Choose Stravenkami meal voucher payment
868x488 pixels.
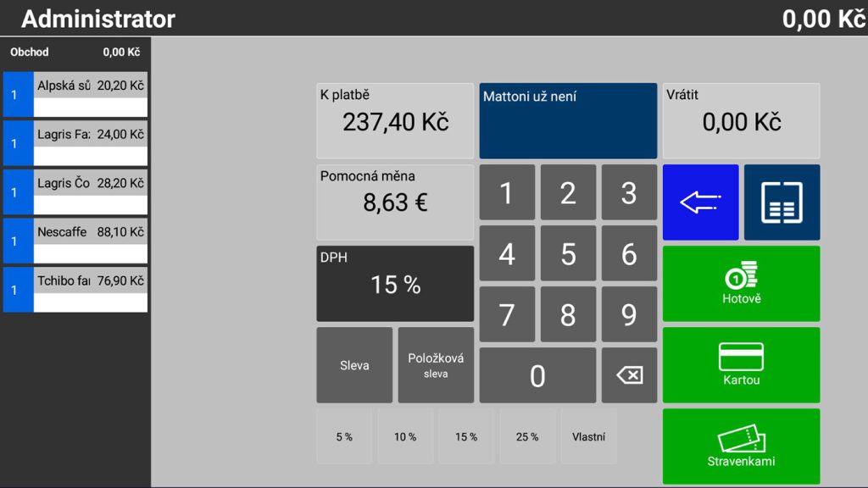[x=741, y=446]
